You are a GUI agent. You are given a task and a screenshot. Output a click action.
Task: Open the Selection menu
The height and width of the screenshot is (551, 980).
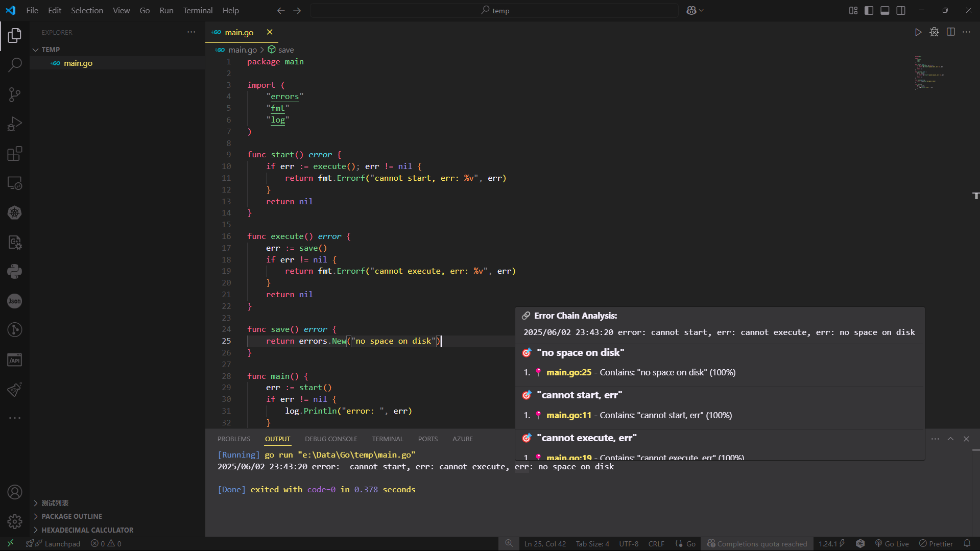(87, 10)
